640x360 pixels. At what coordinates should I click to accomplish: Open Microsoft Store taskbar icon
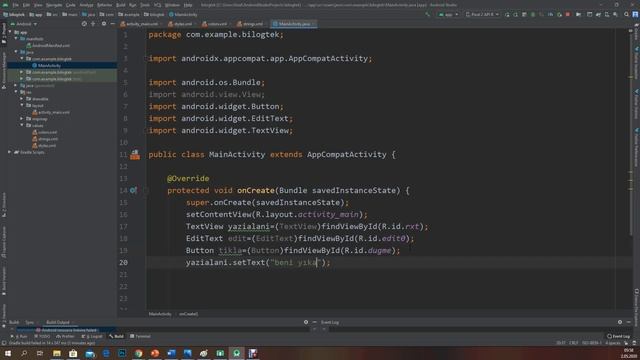pos(73,353)
